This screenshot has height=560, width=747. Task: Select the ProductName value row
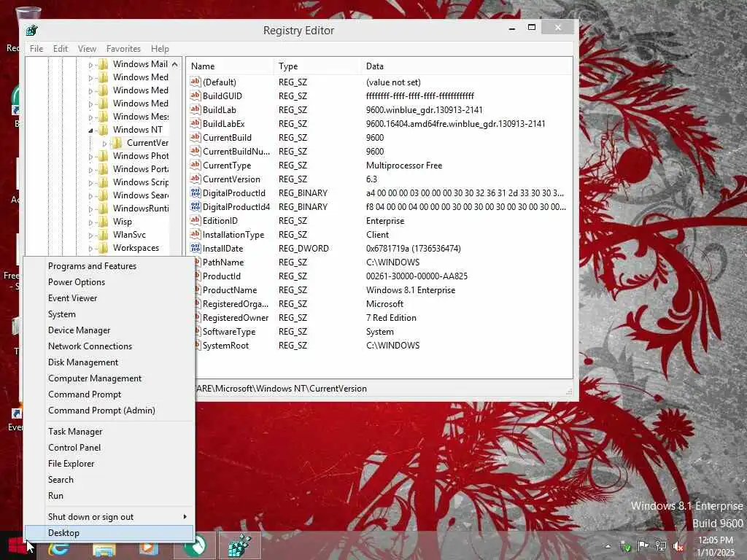click(x=379, y=290)
